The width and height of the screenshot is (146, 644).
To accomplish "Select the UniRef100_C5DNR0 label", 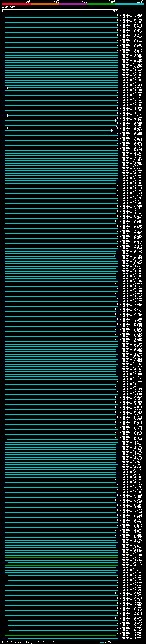I will (131, 543).
